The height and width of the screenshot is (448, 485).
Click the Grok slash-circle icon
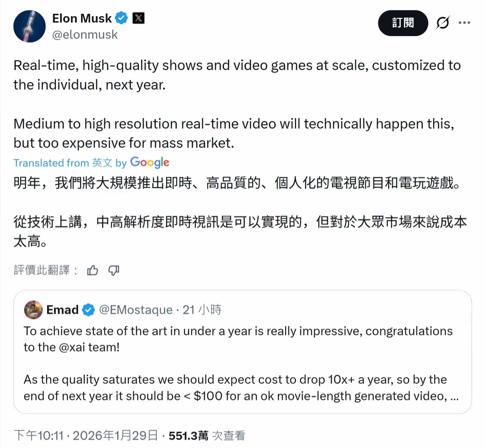point(443,23)
